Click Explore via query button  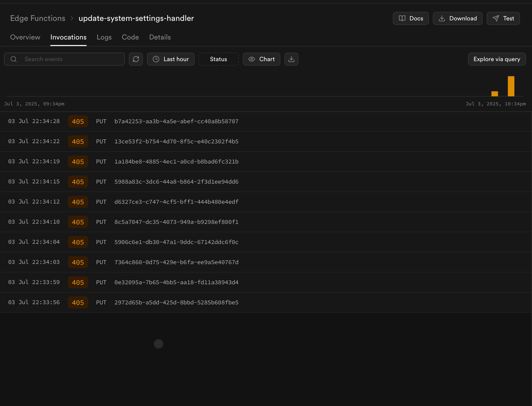pyautogui.click(x=497, y=59)
